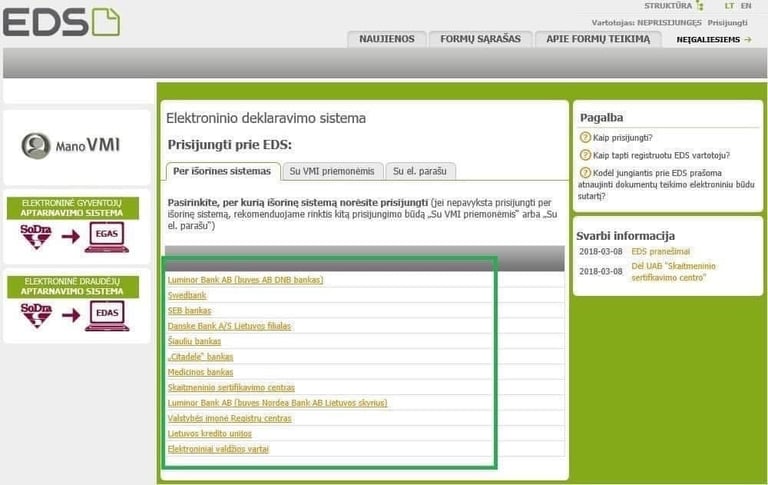The width and height of the screenshot is (768, 485).
Task: Click the NEĮGALIESIEMS arrow icon
Action: [x=748, y=40]
